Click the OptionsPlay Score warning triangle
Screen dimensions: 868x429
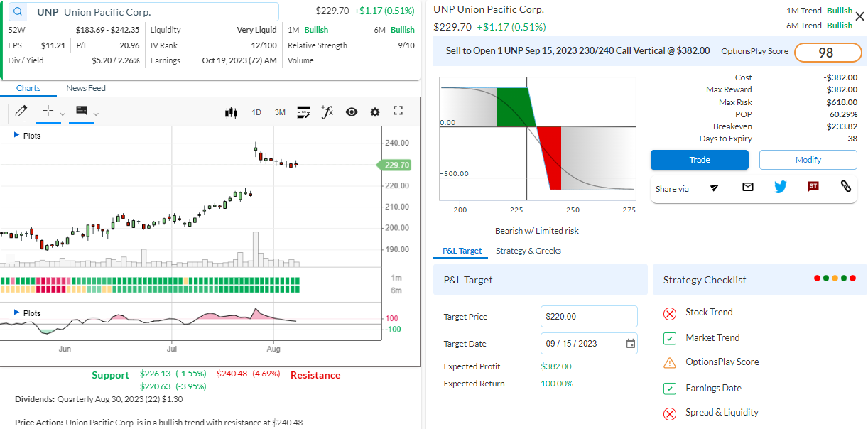pos(669,363)
